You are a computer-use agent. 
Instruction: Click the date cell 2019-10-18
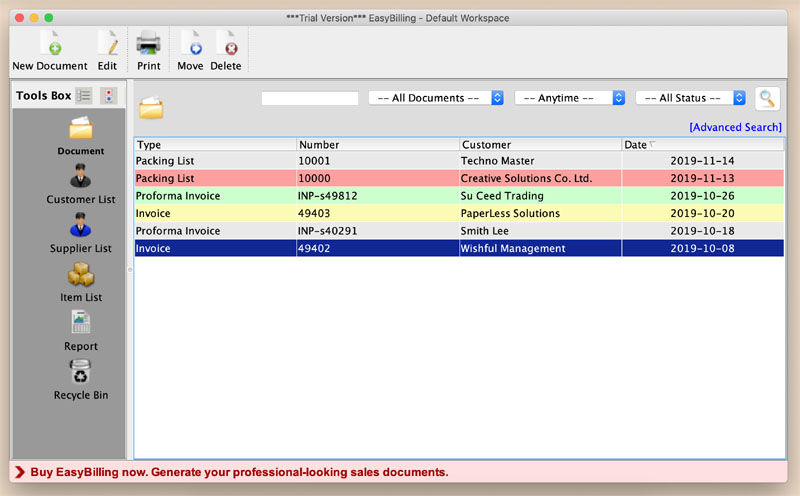tap(703, 231)
